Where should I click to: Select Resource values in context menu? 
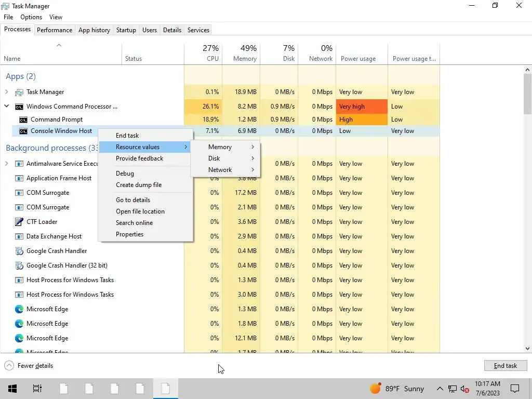145,147
